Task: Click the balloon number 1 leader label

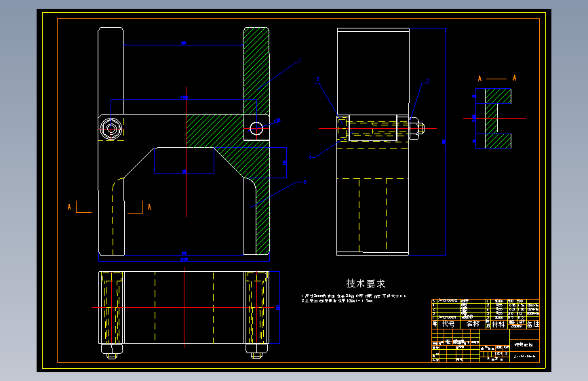Action: [x=300, y=59]
